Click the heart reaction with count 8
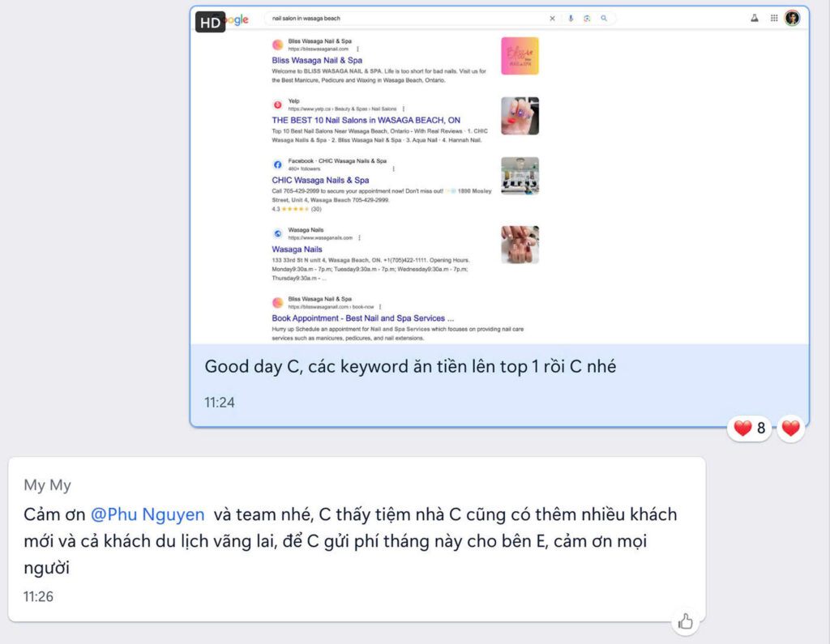The image size is (830, 644). pyautogui.click(x=750, y=428)
